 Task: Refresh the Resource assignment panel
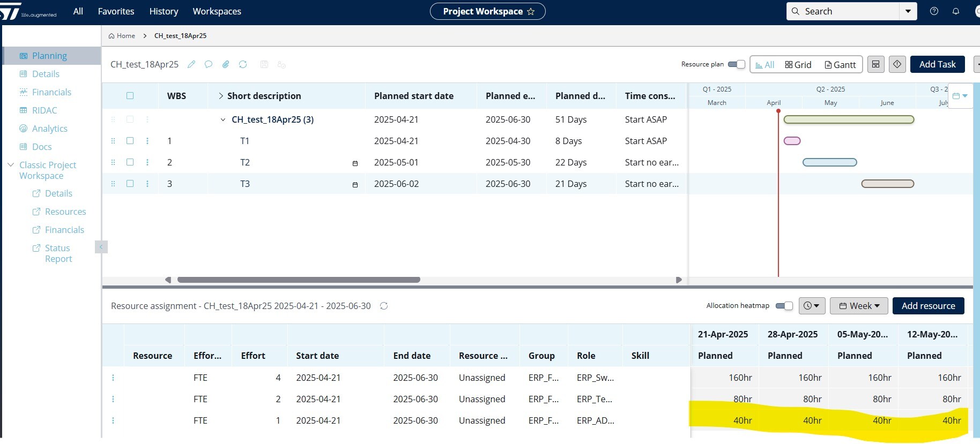pos(384,306)
